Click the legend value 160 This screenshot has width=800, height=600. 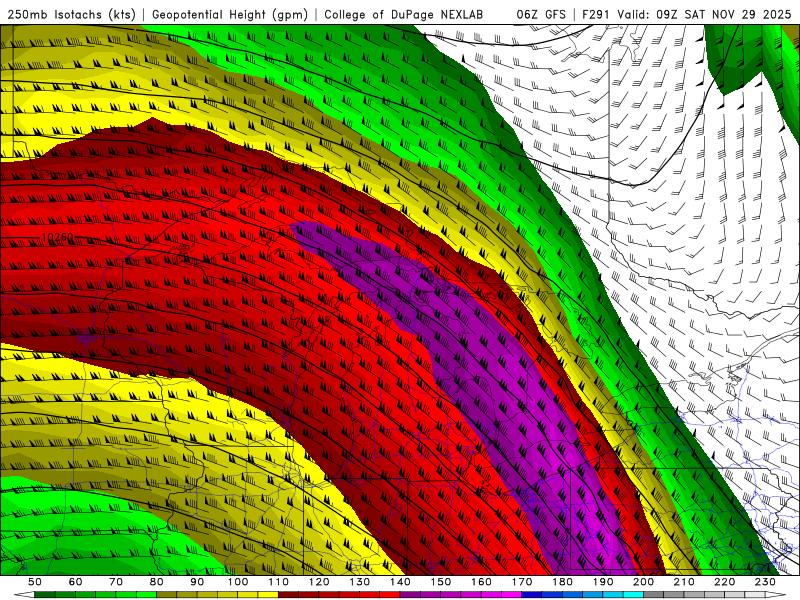481,582
